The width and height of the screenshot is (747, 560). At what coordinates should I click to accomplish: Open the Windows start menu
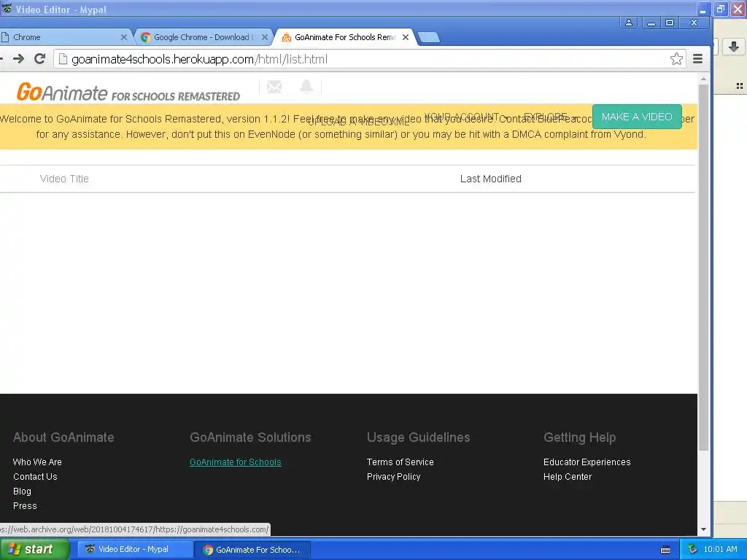click(x=34, y=549)
